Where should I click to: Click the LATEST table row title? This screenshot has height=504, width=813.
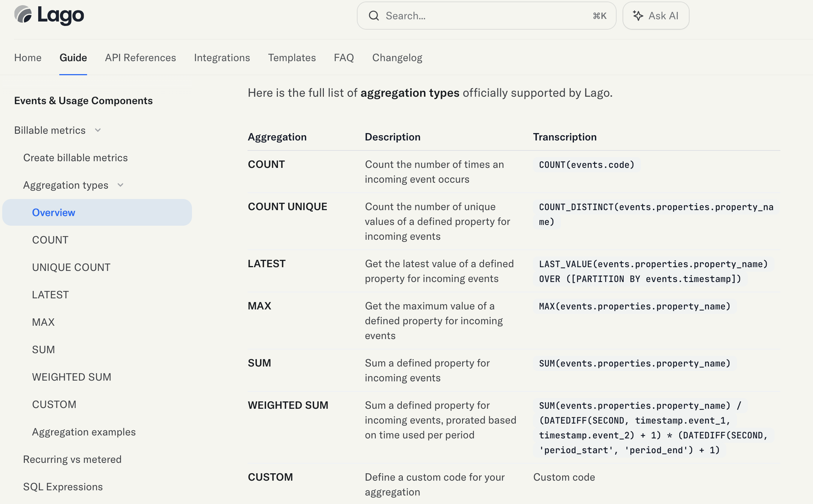pos(267,263)
